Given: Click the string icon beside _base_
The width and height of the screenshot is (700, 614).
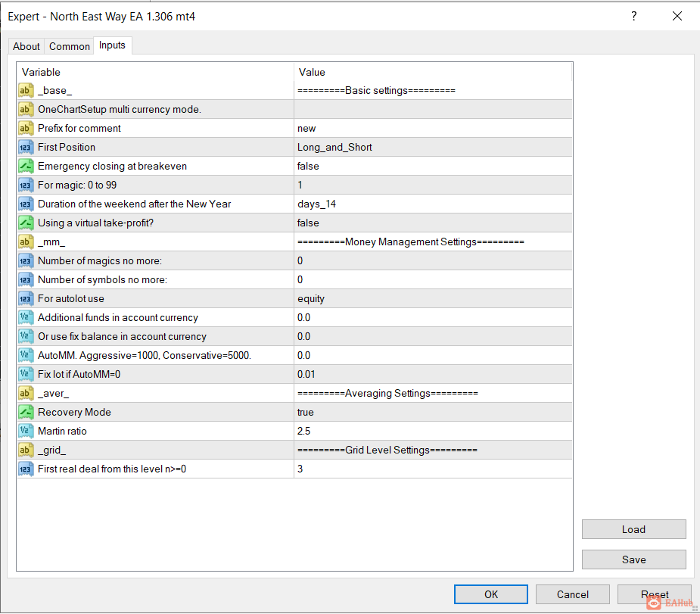Looking at the screenshot, I should [x=26, y=91].
